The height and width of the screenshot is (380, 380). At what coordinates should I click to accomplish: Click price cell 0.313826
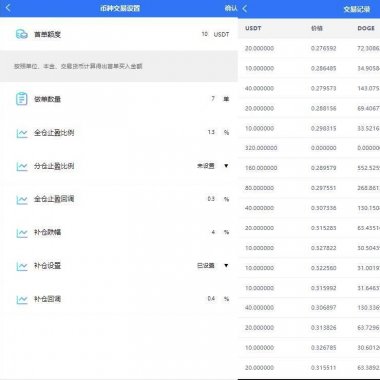click(323, 328)
